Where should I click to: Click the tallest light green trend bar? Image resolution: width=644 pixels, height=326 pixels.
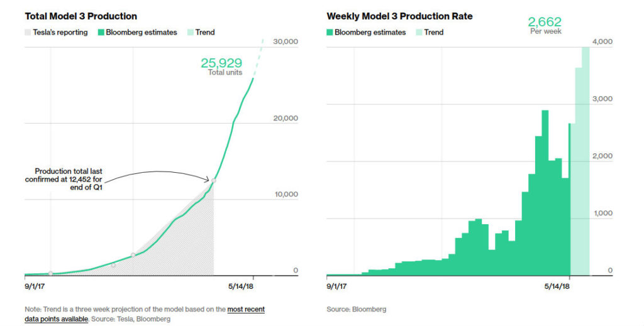pos(586,161)
